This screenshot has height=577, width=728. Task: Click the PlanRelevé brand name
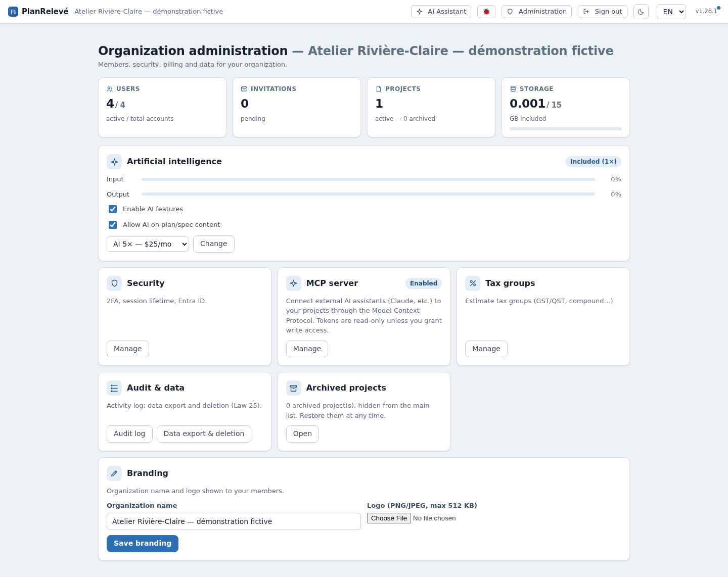[x=45, y=12]
